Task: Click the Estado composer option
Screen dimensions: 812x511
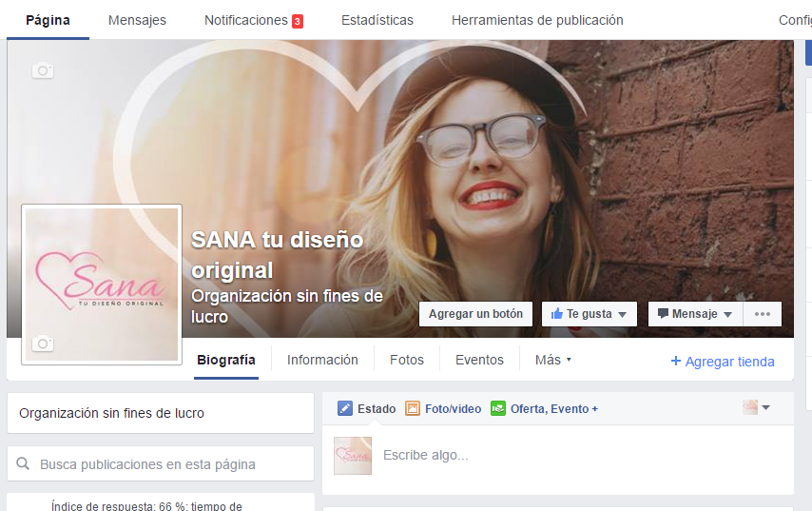Action: 367,408
